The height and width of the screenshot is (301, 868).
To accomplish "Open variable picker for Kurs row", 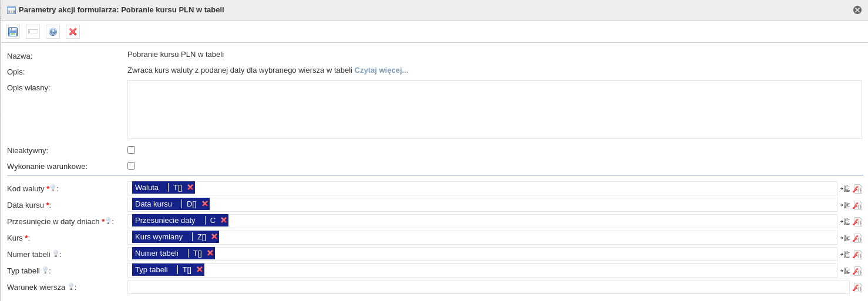I will click(845, 238).
